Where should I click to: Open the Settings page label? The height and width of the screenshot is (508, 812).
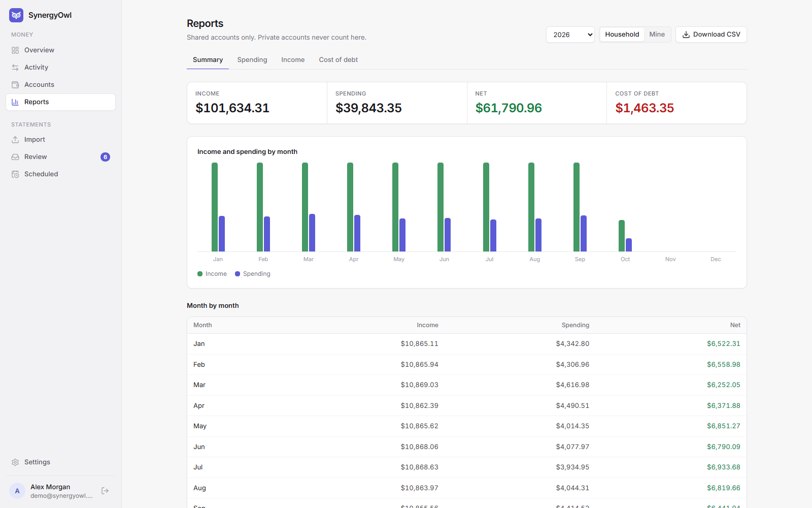click(37, 462)
